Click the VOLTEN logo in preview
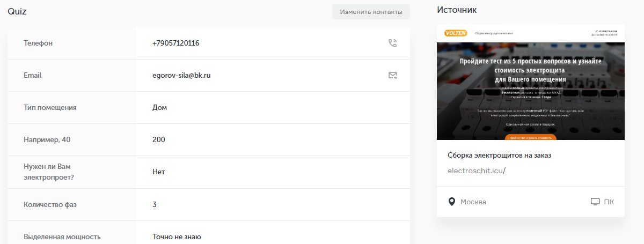The image size is (644, 244). click(x=456, y=33)
